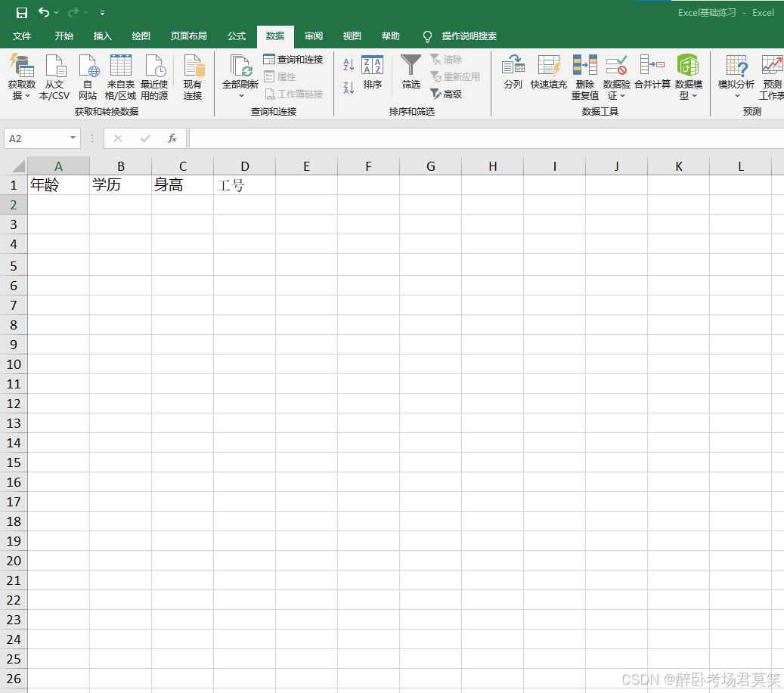Switch to the 视图 ribbon tab
The height and width of the screenshot is (693, 784).
coord(352,36)
